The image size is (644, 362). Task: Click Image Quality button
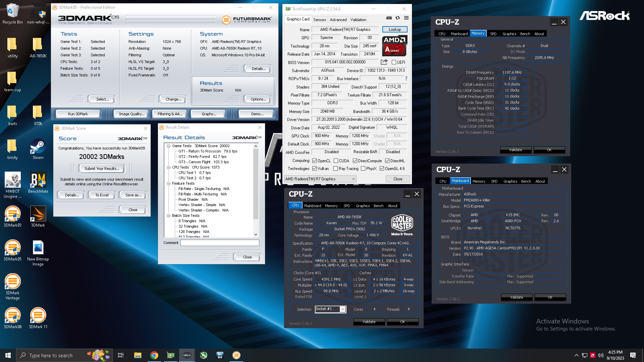pos(131,114)
